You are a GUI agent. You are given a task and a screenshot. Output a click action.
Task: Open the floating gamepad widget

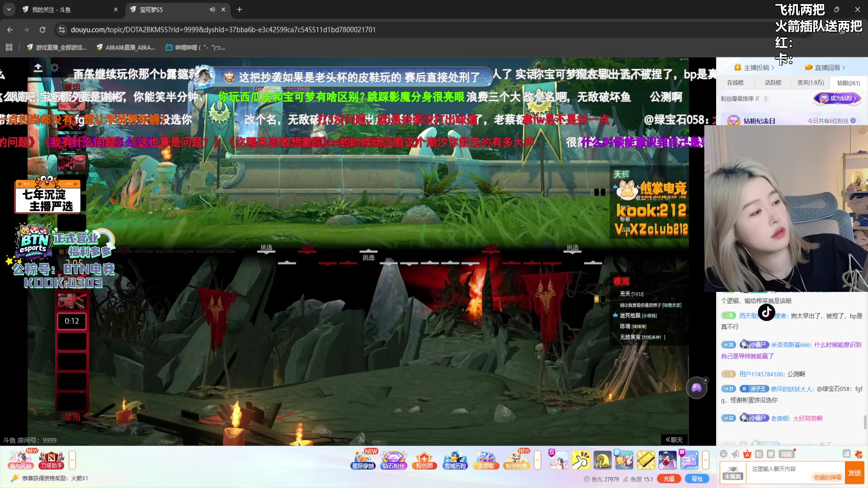coord(696,388)
